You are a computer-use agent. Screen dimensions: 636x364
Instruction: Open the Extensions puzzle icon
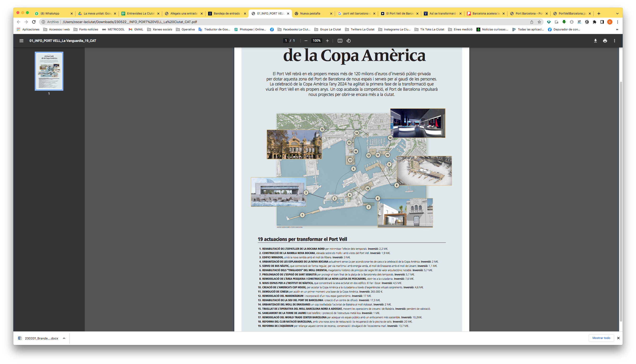point(595,22)
